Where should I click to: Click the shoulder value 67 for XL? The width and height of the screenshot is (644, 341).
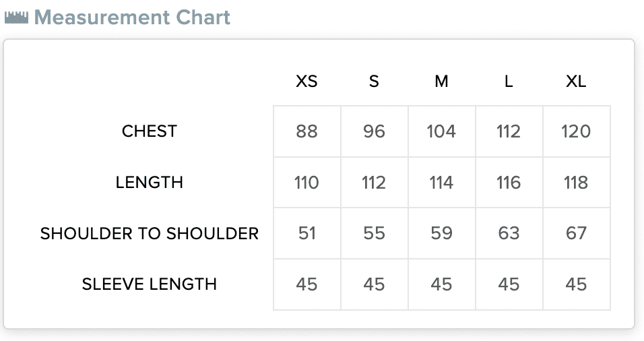pyautogui.click(x=576, y=233)
